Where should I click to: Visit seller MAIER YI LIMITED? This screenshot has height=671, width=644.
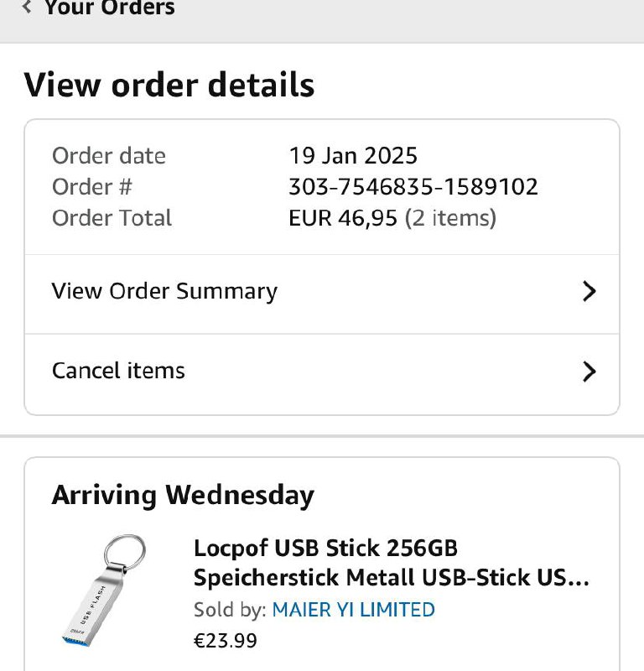click(x=353, y=610)
